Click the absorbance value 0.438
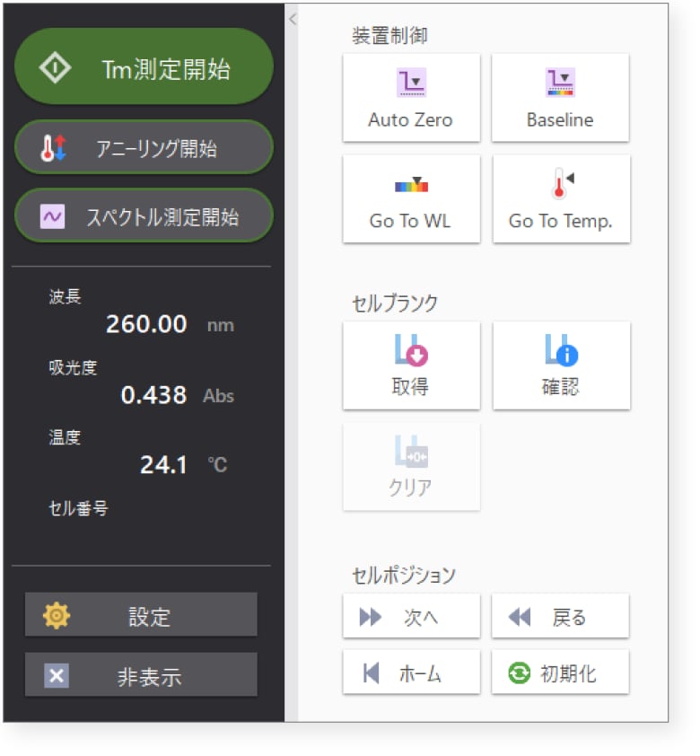The height and width of the screenshot is (756, 700). (x=153, y=395)
